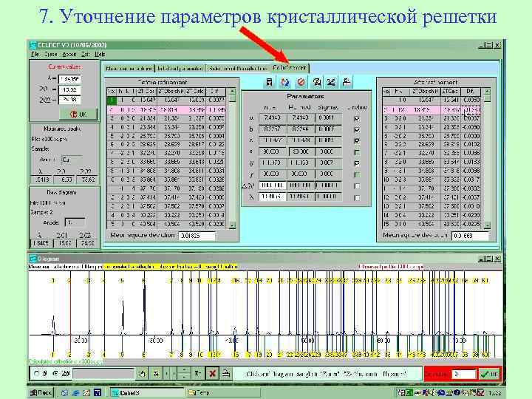Click the Celref3 taskbar button
532x399 pixels.
pyautogui.click(x=146, y=392)
